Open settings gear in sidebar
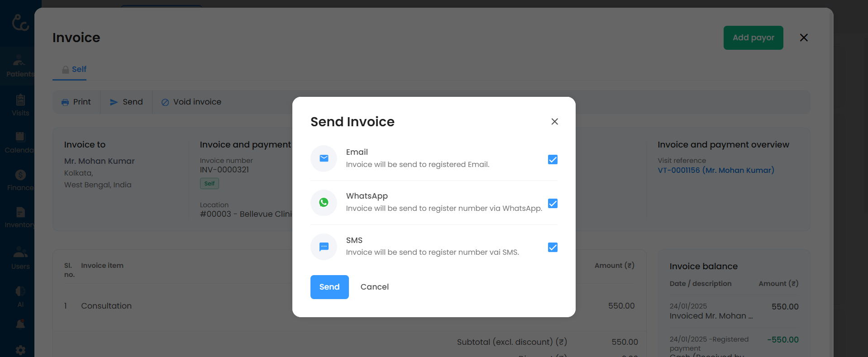The width and height of the screenshot is (868, 357). 20,350
